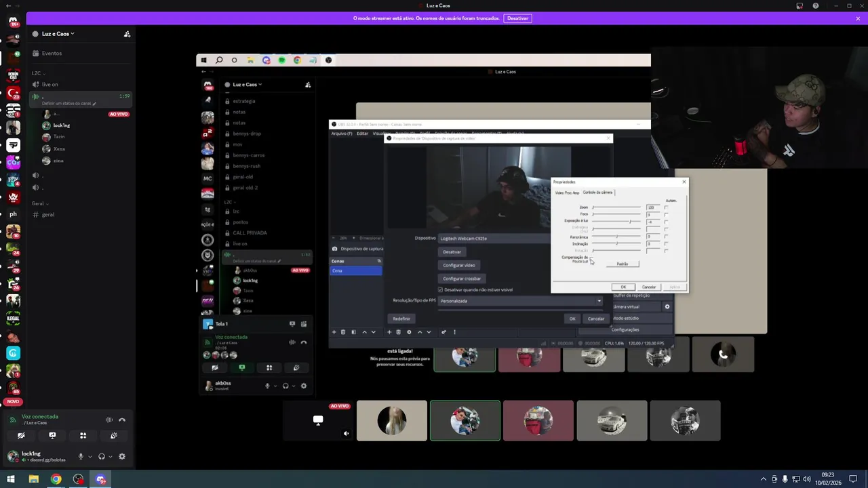The height and width of the screenshot is (488, 868).
Task: Open server dropdown in the streamed Discord window
Action: 247,85
